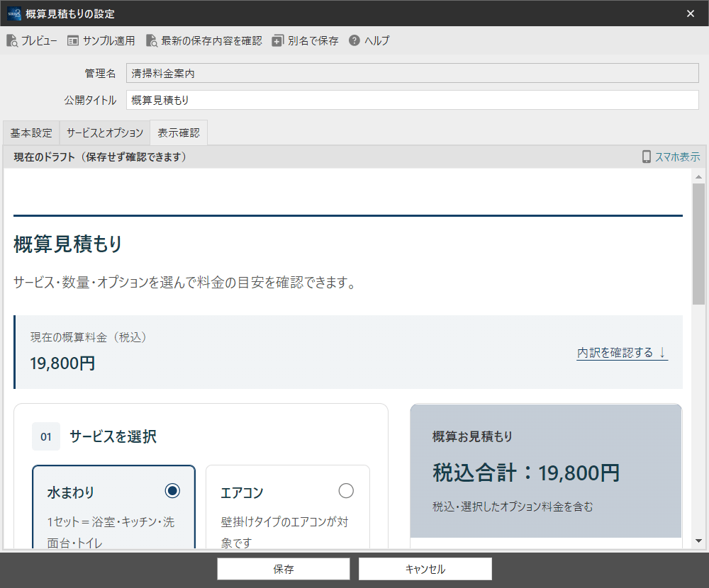709x588 pixels.
Task: Click the preview scrollbar down arrow
Action: tap(698, 541)
